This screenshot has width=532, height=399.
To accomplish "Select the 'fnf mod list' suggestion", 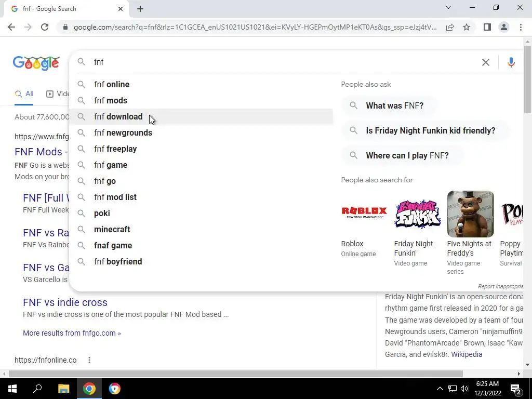I will [x=201, y=197].
